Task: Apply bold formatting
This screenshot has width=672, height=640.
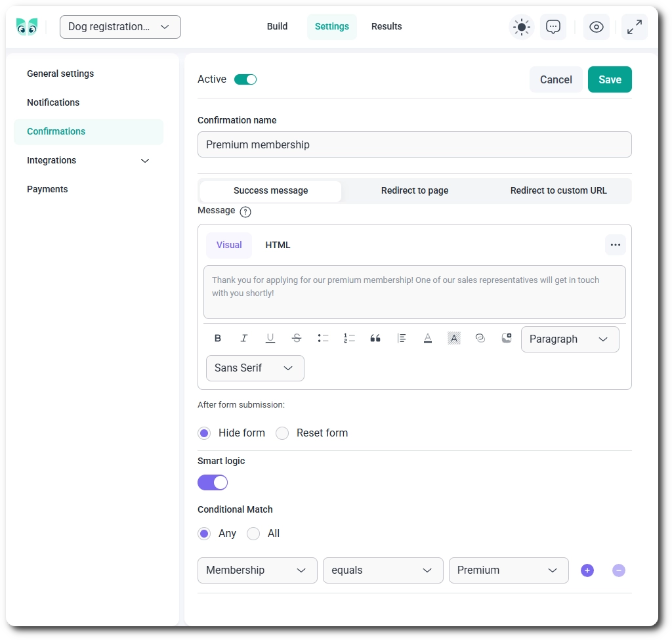Action: (218, 338)
